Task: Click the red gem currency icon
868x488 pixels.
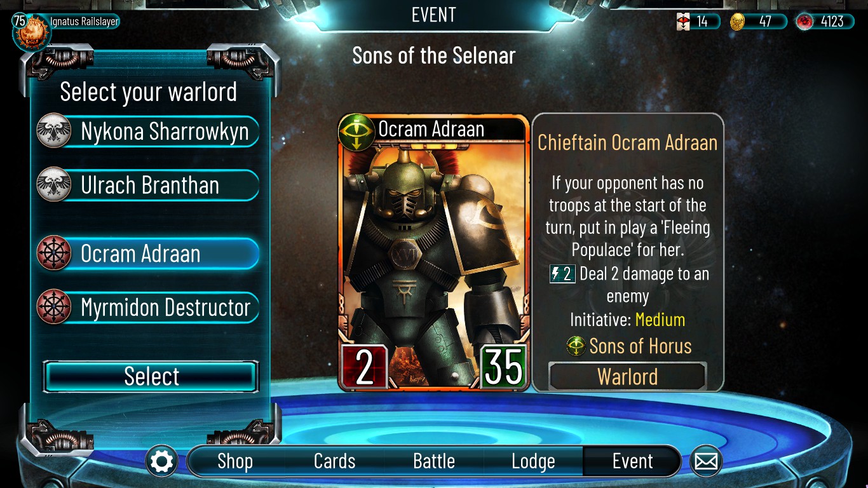Action: (x=804, y=22)
